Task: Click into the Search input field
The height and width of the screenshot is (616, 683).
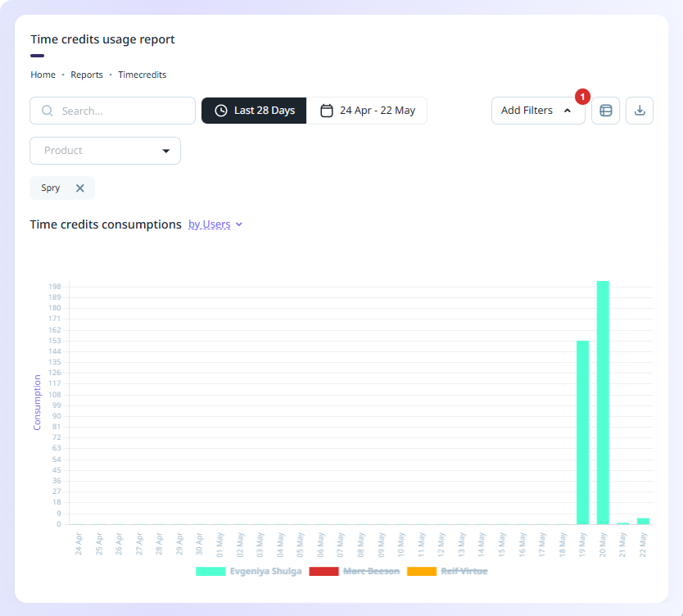Action: pyautogui.click(x=112, y=111)
